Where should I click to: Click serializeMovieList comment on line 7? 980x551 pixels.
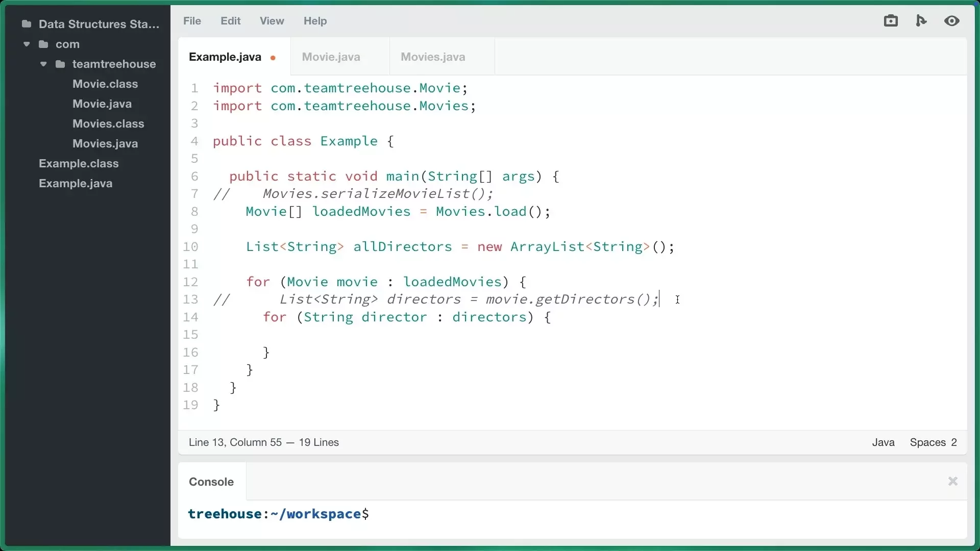pos(395,194)
